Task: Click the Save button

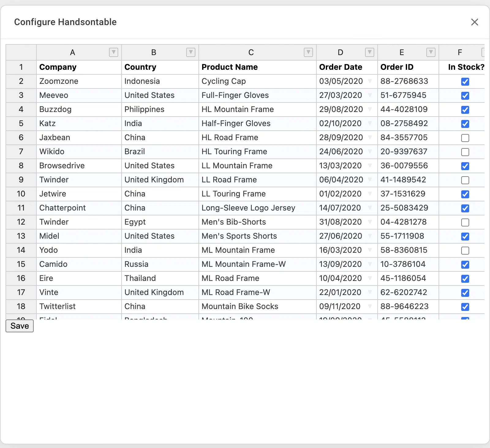Action: (x=20, y=326)
